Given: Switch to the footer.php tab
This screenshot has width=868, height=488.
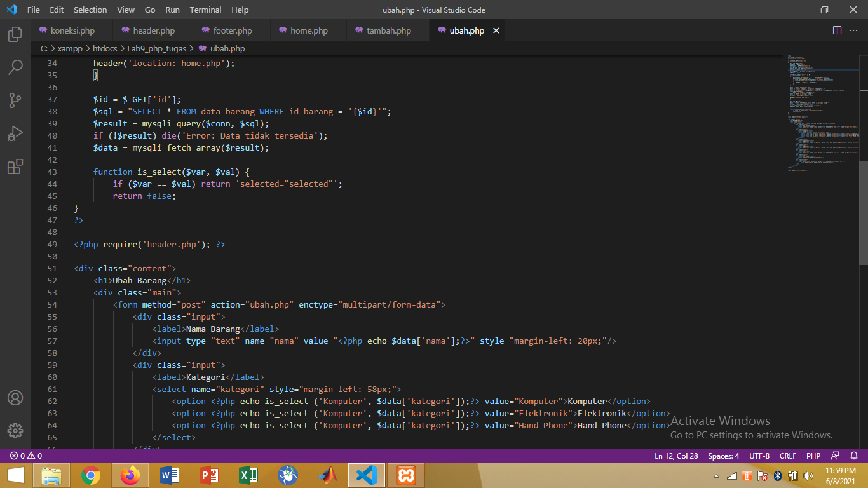Looking at the screenshot, I should [x=232, y=30].
